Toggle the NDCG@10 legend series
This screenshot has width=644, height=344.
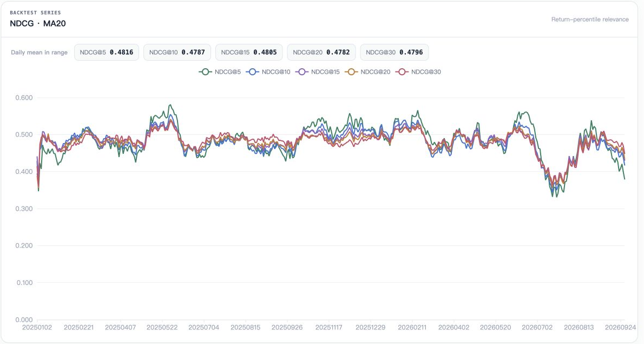268,72
